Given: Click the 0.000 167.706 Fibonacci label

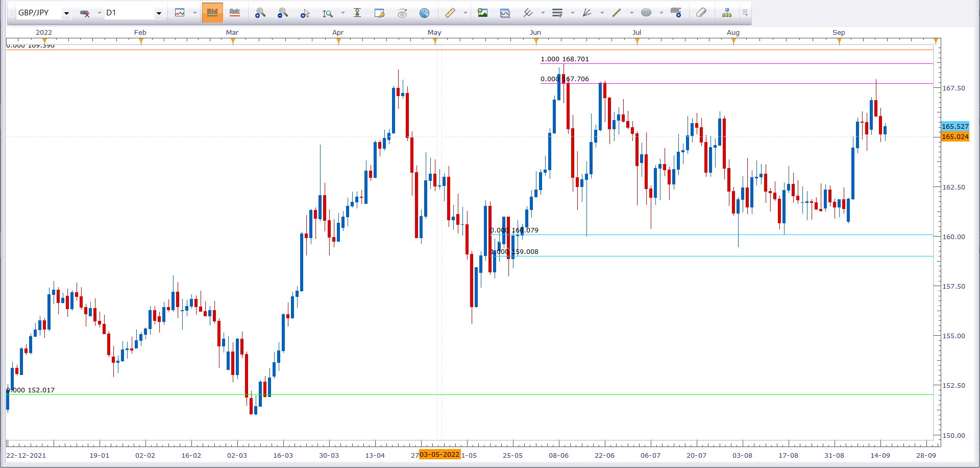Looking at the screenshot, I should pyautogui.click(x=565, y=79).
